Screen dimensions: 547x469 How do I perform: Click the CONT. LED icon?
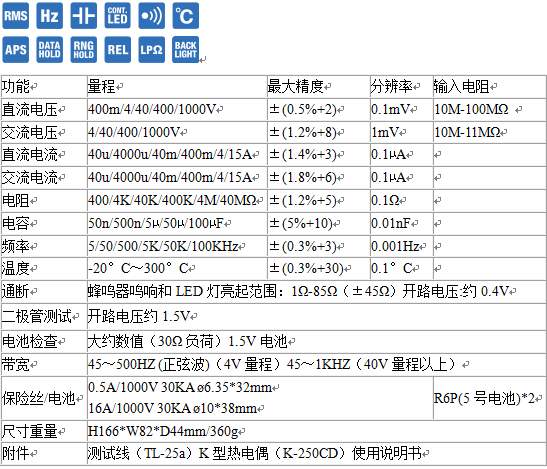pyautogui.click(x=118, y=16)
